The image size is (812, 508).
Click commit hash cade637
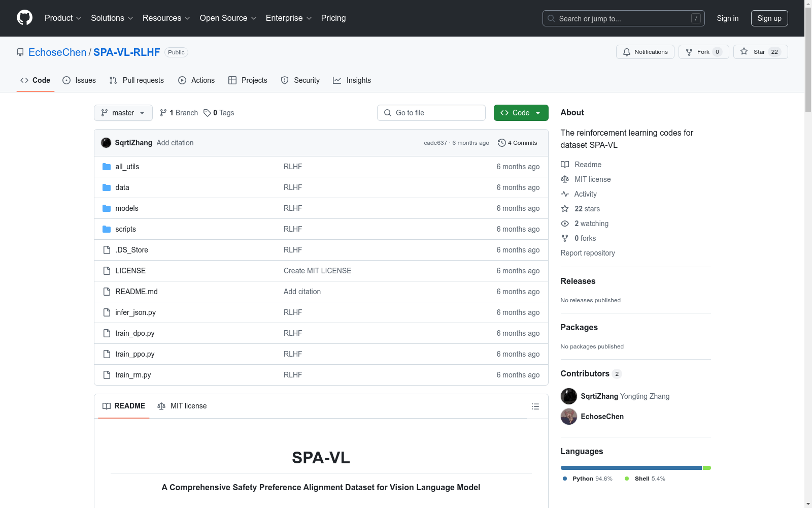coord(435,143)
